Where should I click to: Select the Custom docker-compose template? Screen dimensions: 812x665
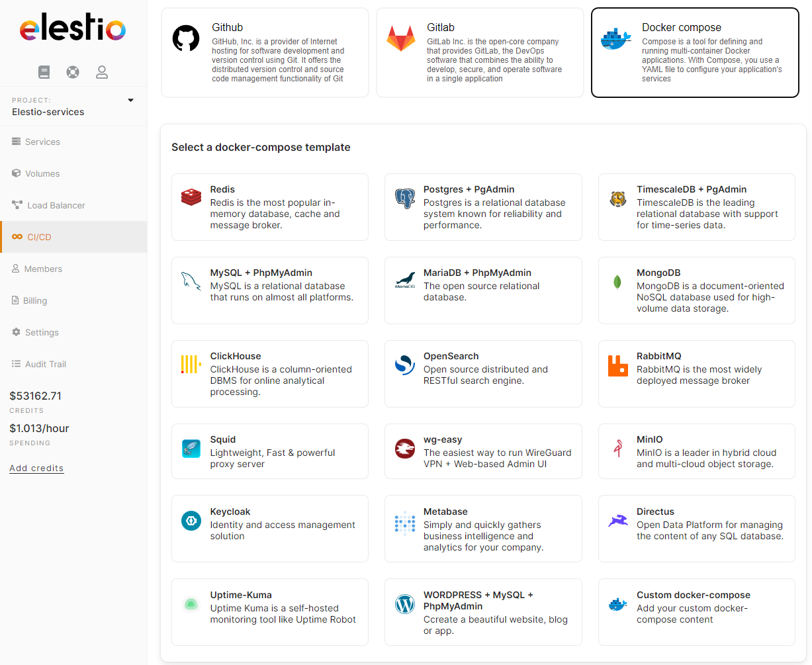point(696,611)
